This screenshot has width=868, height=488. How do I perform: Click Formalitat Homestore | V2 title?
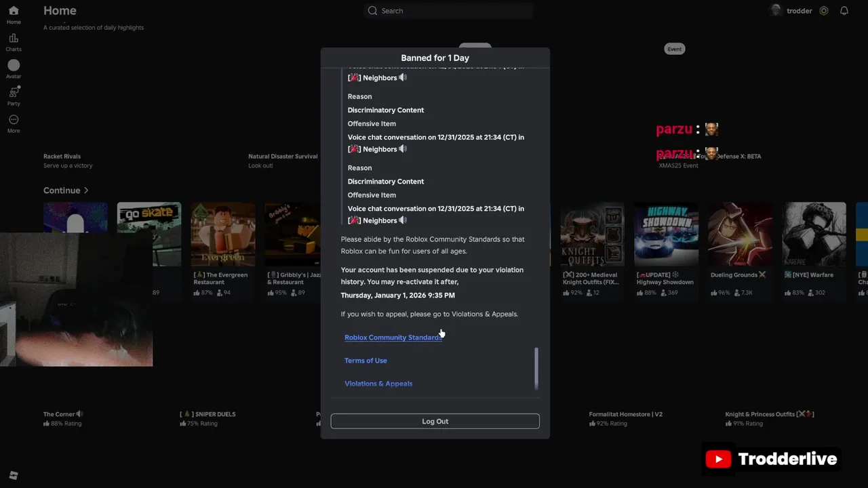(x=626, y=414)
